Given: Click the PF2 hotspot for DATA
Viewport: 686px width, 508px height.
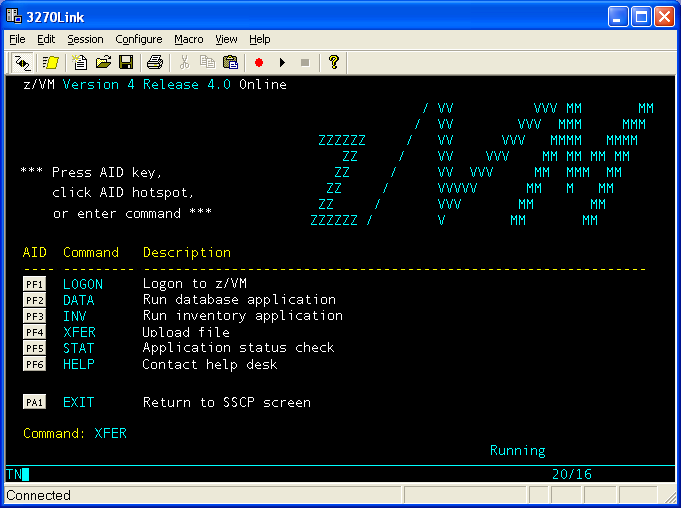Looking at the screenshot, I should coord(34,301).
